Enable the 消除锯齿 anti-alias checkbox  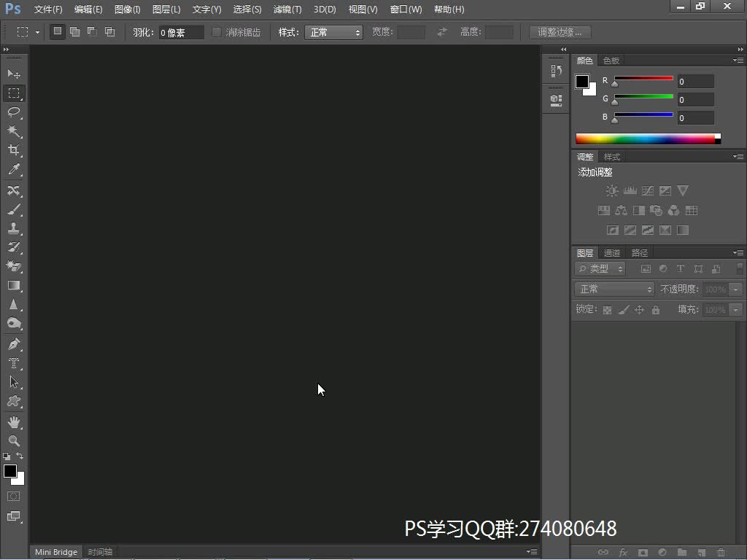click(217, 32)
